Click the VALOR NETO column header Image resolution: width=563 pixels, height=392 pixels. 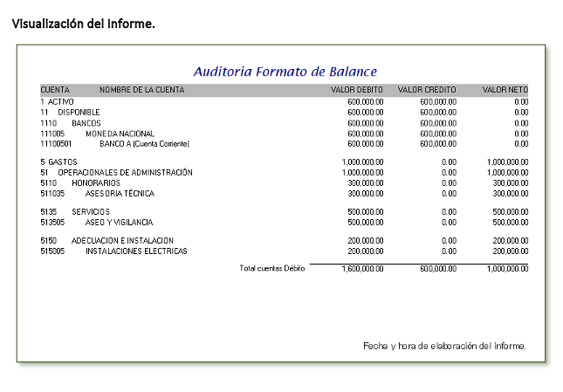(505, 90)
